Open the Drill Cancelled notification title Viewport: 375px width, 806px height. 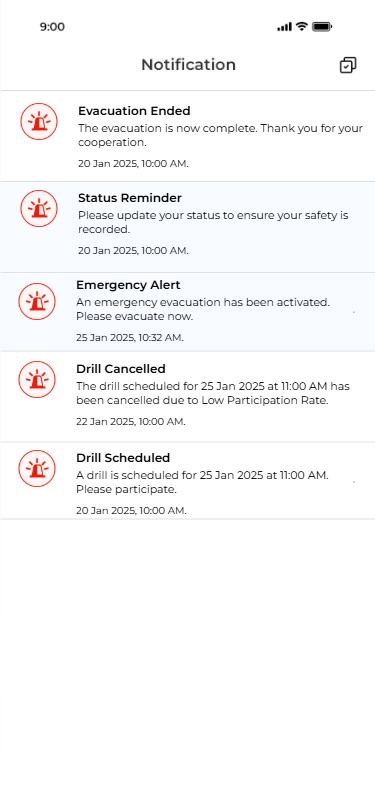[x=121, y=369]
